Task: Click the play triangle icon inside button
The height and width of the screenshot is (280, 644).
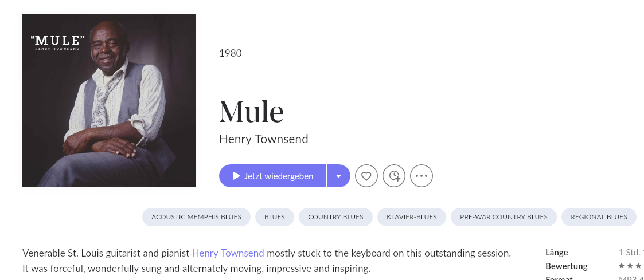Action: 236,176
